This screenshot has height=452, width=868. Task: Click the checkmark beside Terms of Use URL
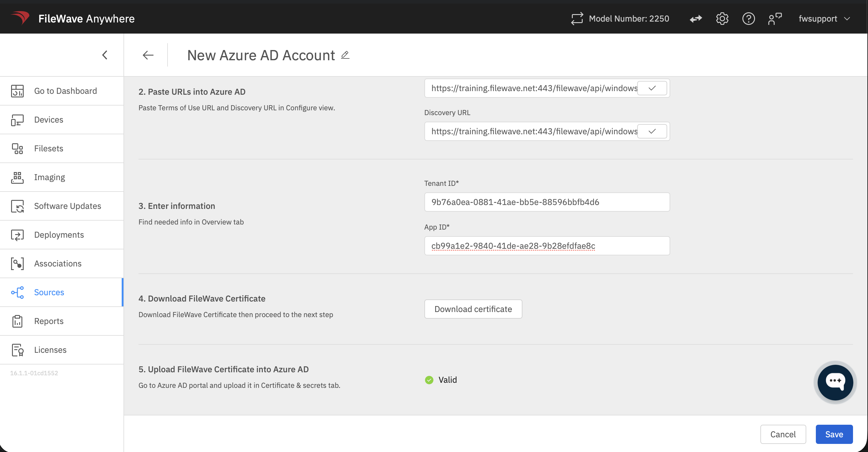(652, 88)
